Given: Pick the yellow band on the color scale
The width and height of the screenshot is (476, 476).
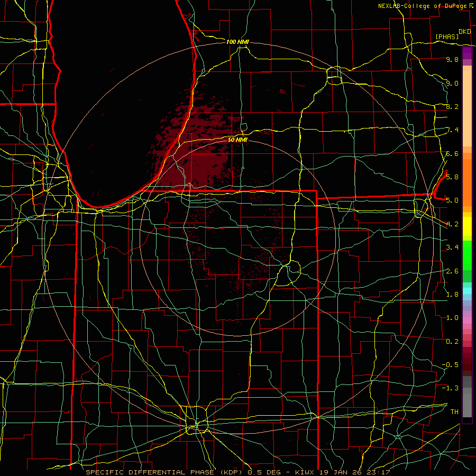Looking at the screenshot, I should pyautogui.click(x=467, y=226).
